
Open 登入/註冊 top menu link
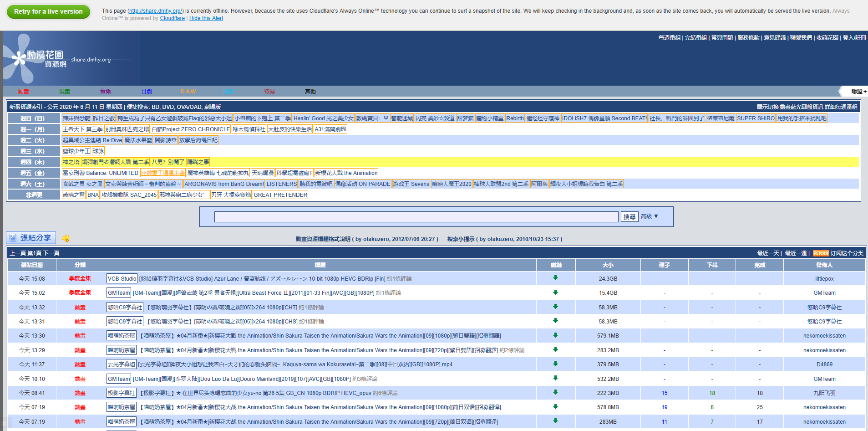click(x=854, y=38)
